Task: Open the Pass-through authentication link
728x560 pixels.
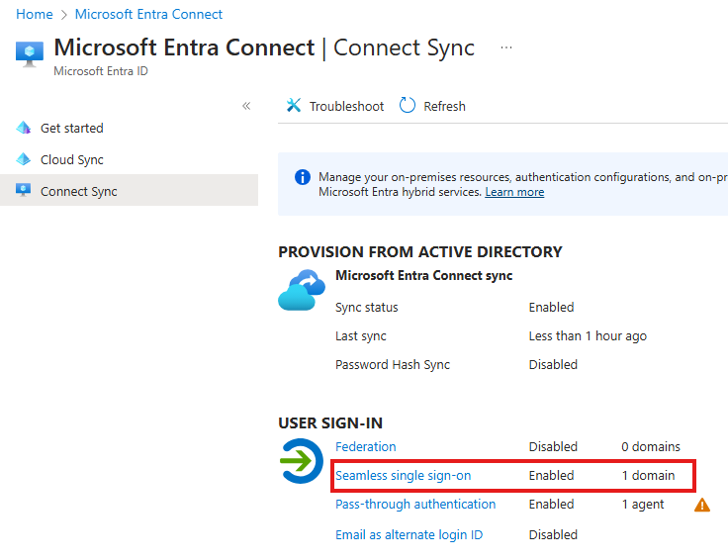Action: pos(415,505)
